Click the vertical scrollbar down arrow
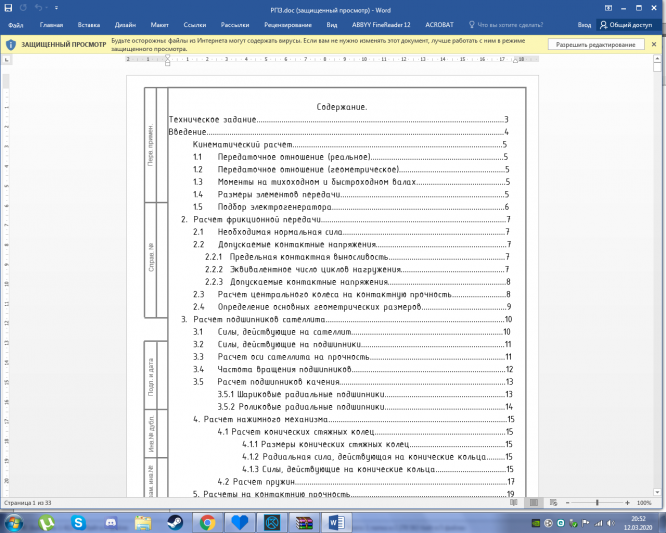The image size is (666, 533). click(658, 492)
